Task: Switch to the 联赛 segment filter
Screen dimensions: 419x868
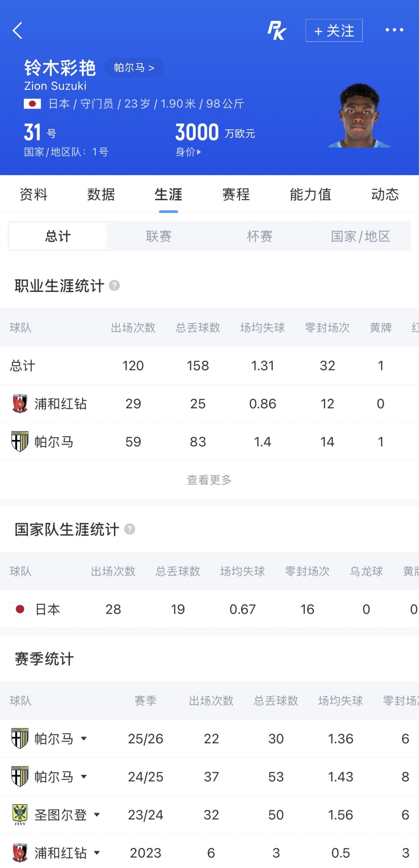Action: pyautogui.click(x=159, y=236)
